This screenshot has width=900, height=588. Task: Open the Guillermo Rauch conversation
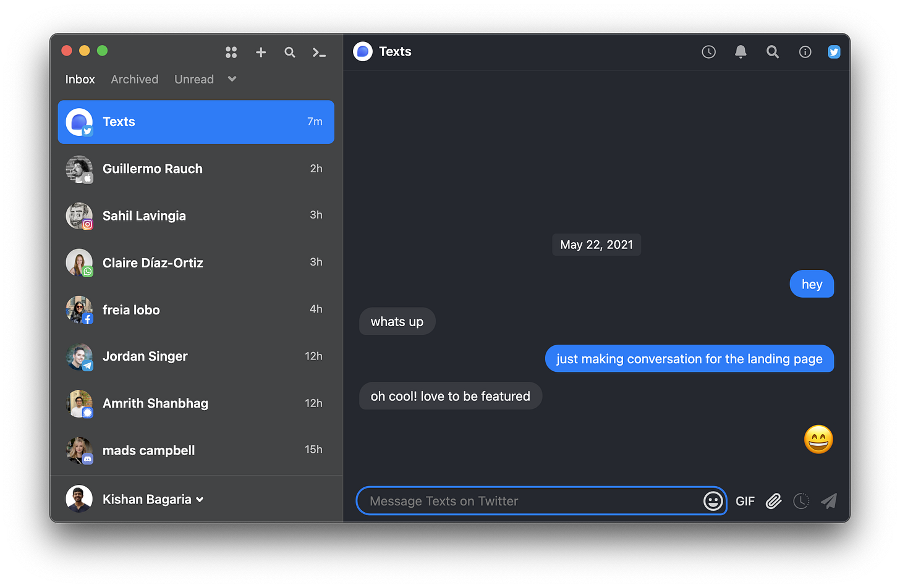tap(196, 169)
